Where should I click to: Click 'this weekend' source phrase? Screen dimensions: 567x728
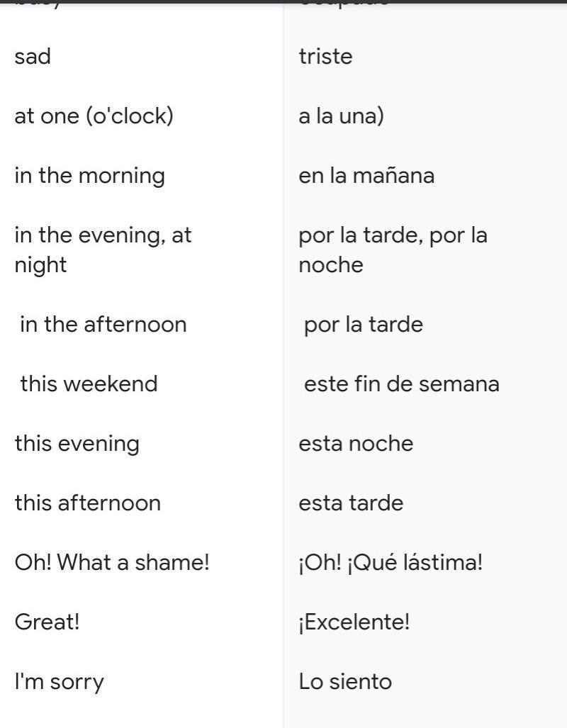pos(89,384)
